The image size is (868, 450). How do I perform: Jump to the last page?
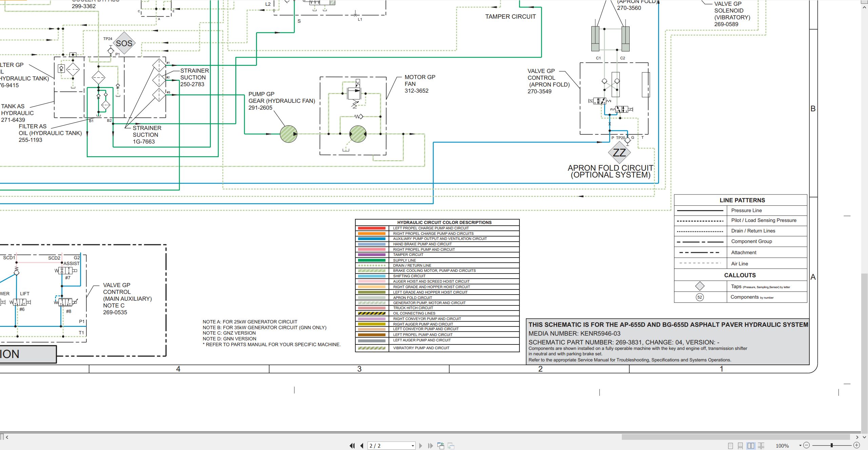[x=431, y=446]
